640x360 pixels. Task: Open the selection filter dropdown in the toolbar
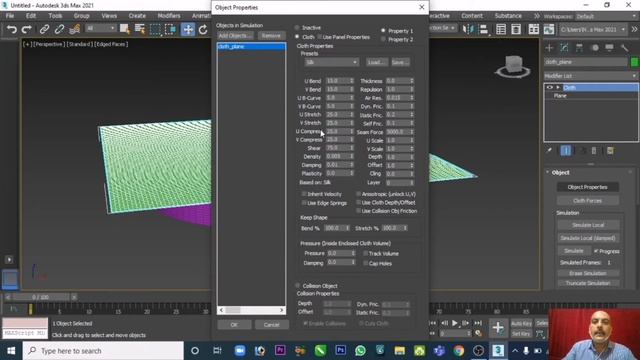click(x=101, y=28)
